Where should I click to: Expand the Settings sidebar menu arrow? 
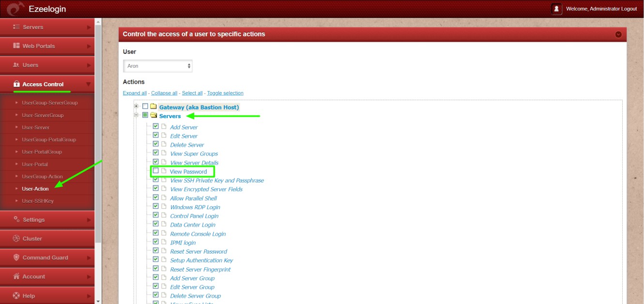coord(89,220)
